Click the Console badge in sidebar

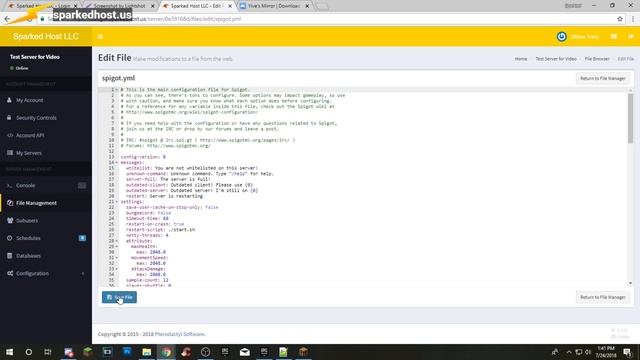pyautogui.click(x=82, y=185)
